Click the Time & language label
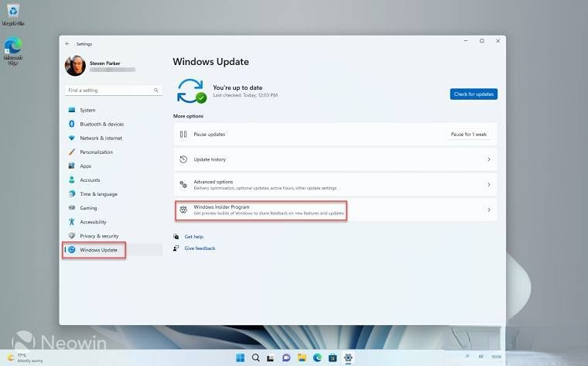The image size is (588, 366). point(98,194)
